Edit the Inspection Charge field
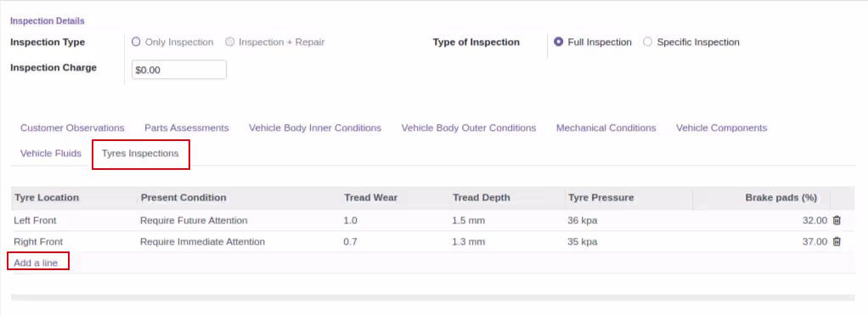The width and height of the screenshot is (868, 316). (x=179, y=71)
